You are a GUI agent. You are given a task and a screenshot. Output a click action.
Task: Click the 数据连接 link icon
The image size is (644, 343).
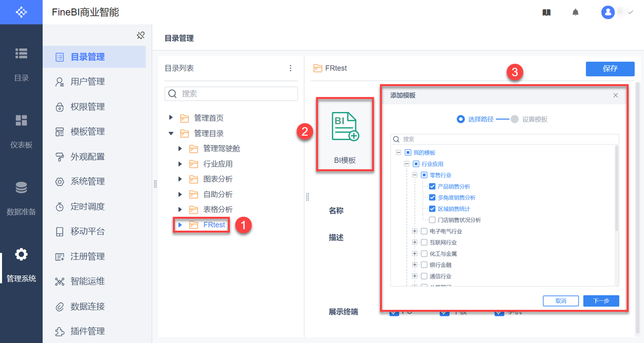59,306
